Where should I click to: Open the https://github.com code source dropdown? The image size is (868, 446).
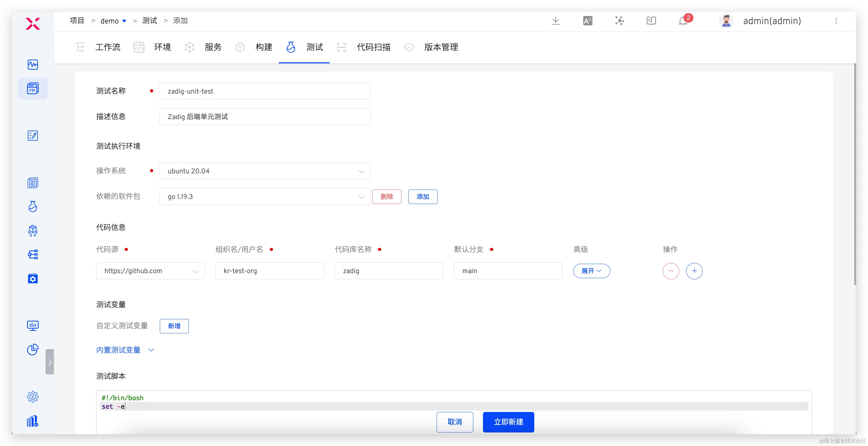(x=150, y=271)
